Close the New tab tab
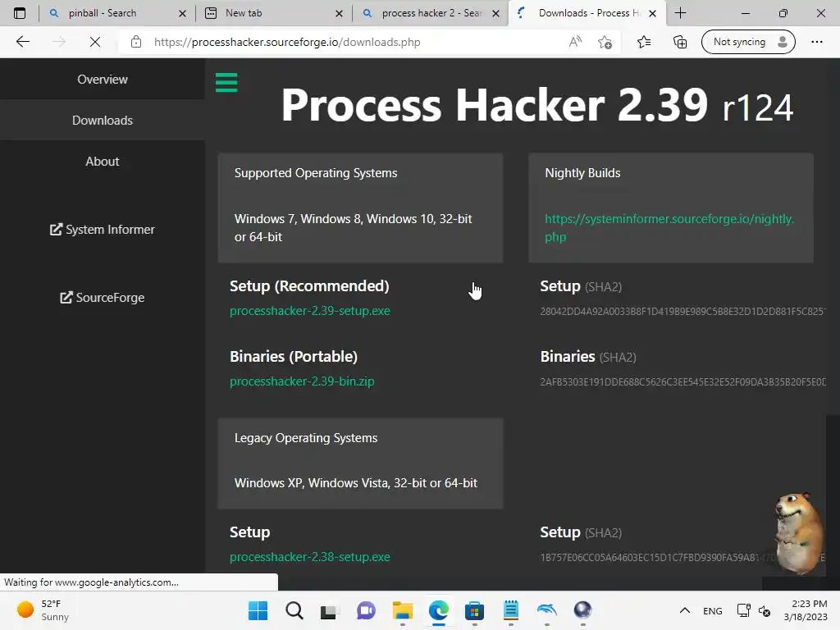The height and width of the screenshot is (630, 840). pyautogui.click(x=339, y=13)
